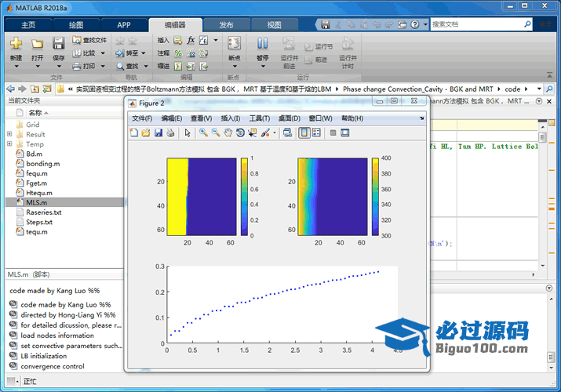
Task: Click the up-one-folder icon in address bar
Action: 35,89
